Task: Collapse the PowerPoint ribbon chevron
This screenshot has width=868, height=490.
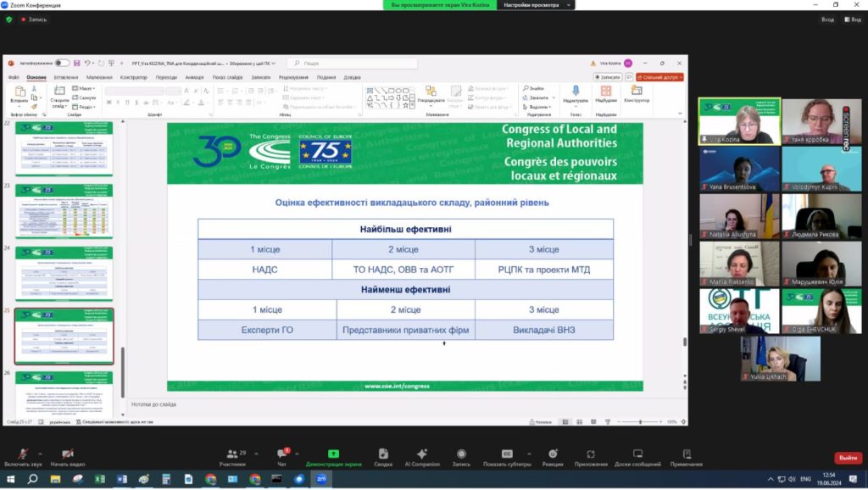Action: point(680,114)
